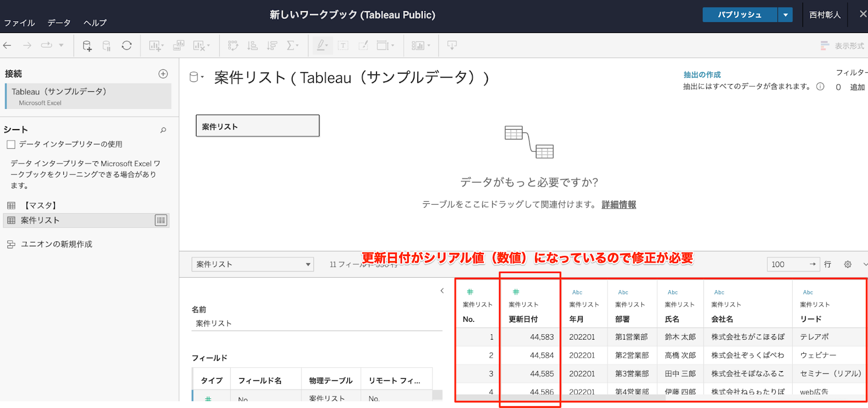Click the 名前 field containing 案件リスト
Screen dimensions: 868x408
tap(317, 323)
